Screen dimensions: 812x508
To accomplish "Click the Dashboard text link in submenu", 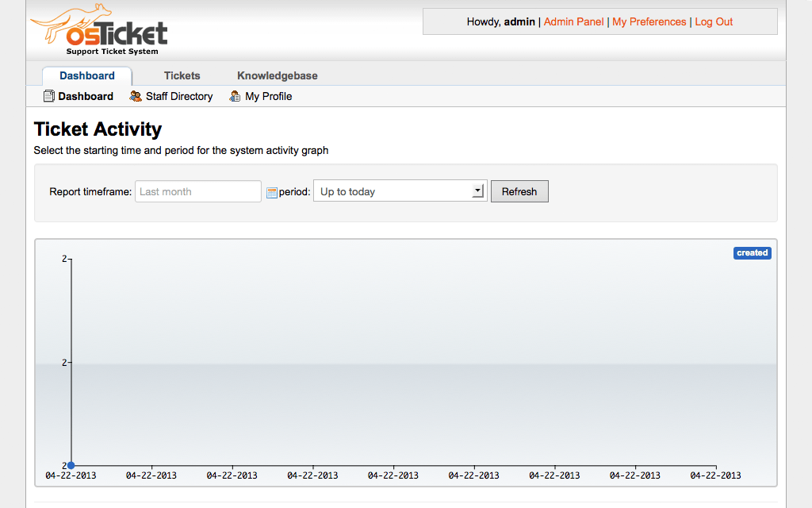I will click(86, 96).
